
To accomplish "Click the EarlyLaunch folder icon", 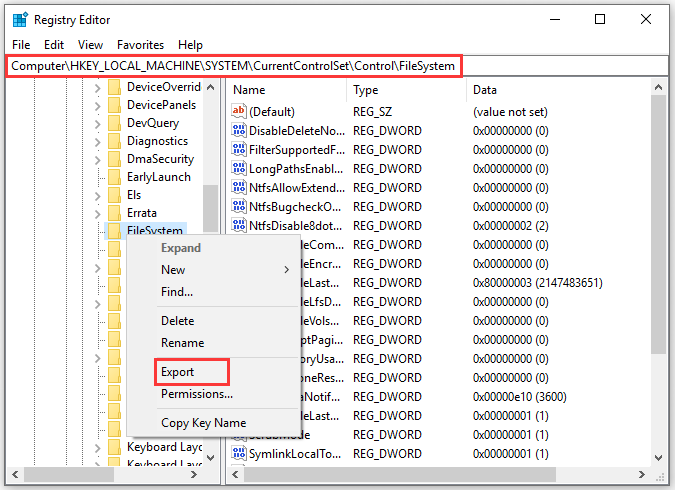I will coord(115,177).
